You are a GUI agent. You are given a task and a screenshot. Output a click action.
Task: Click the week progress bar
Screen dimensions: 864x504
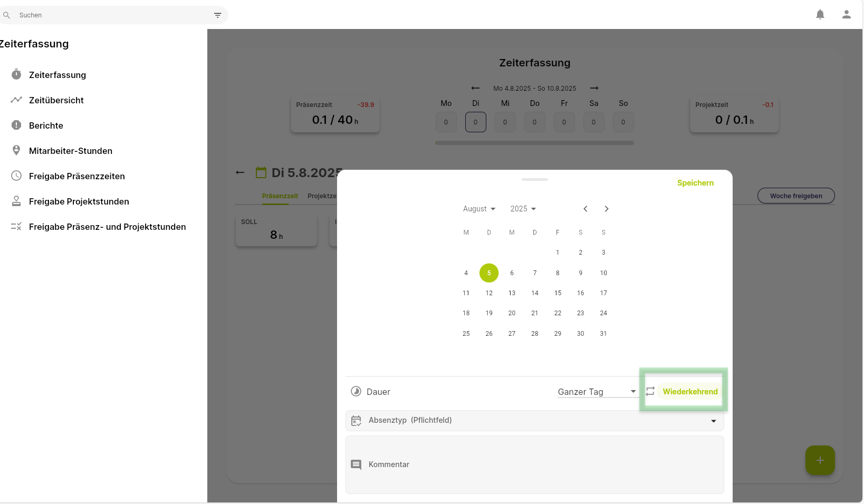[534, 142]
